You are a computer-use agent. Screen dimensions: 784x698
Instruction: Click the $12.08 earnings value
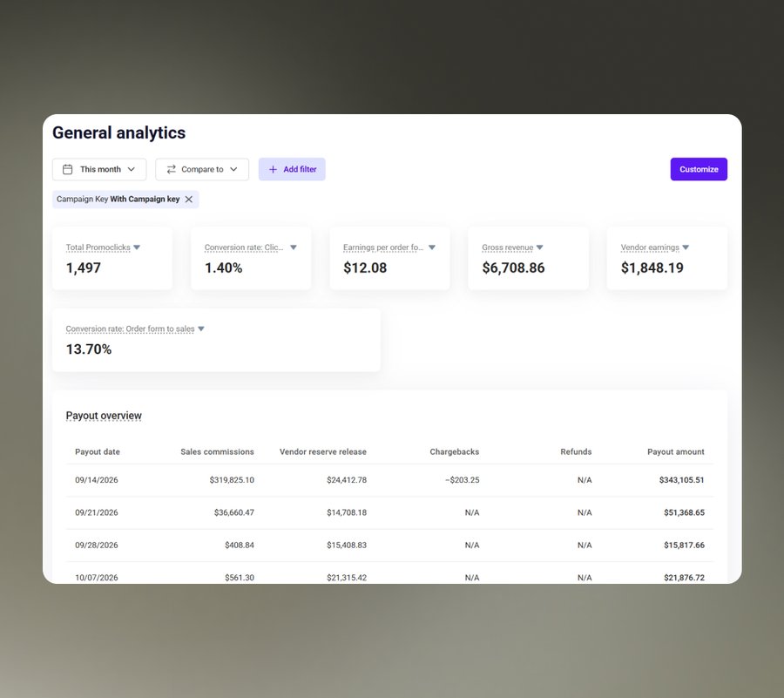365,268
